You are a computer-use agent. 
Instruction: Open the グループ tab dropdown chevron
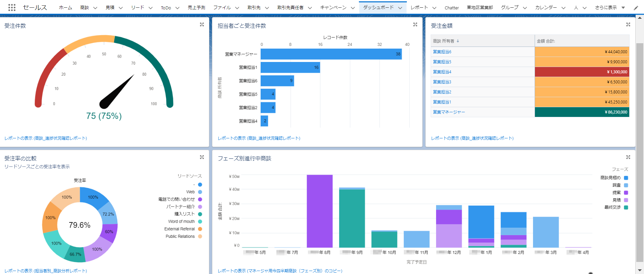coord(525,8)
